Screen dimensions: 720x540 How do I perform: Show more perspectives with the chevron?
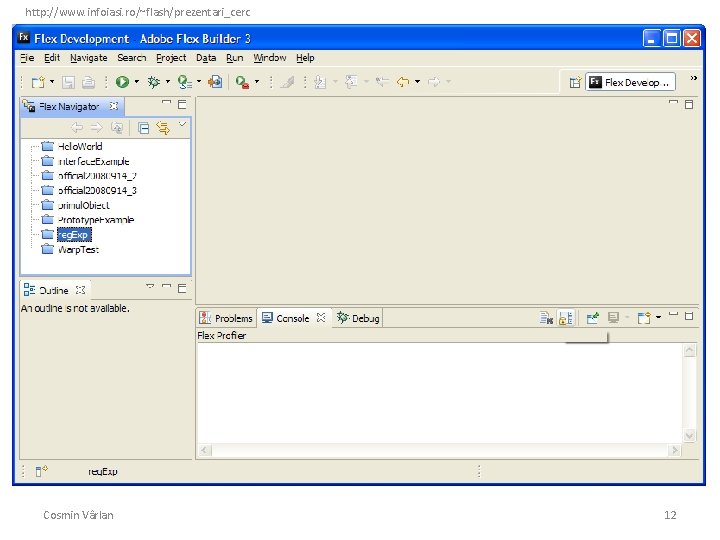click(693, 79)
